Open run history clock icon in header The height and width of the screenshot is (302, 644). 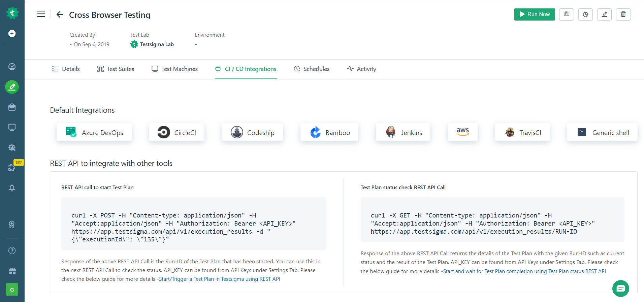pyautogui.click(x=585, y=14)
